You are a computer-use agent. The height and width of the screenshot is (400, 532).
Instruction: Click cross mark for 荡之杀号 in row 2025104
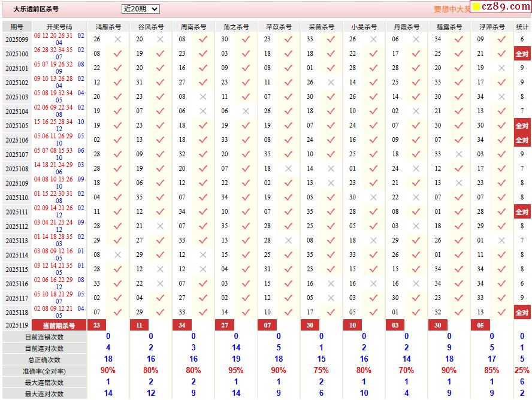pyautogui.click(x=245, y=111)
